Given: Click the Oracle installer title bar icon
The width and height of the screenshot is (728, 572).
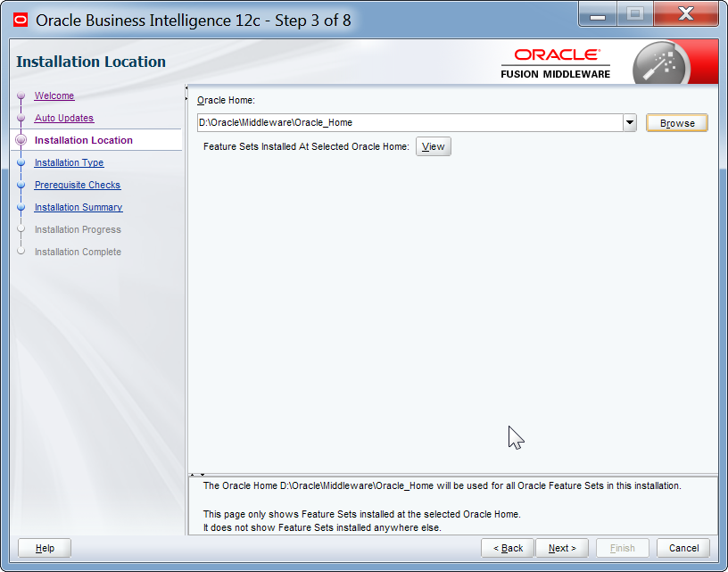Looking at the screenshot, I should [21, 20].
